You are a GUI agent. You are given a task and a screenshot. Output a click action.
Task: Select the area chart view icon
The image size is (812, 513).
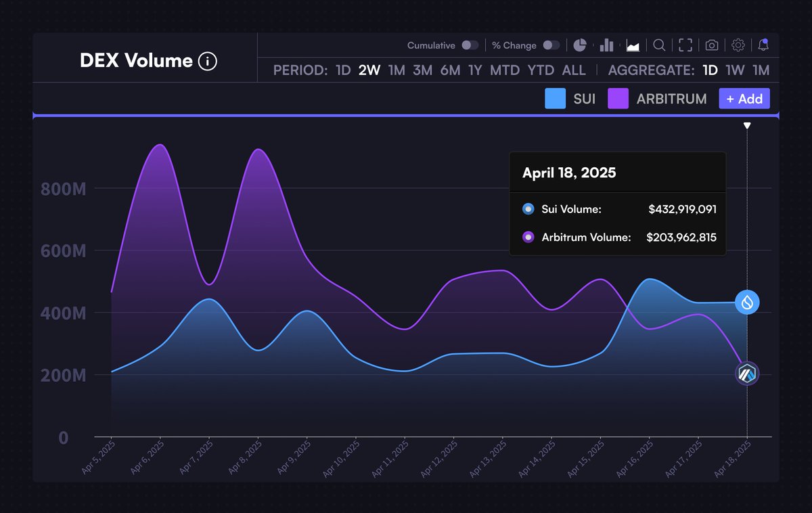(x=633, y=45)
